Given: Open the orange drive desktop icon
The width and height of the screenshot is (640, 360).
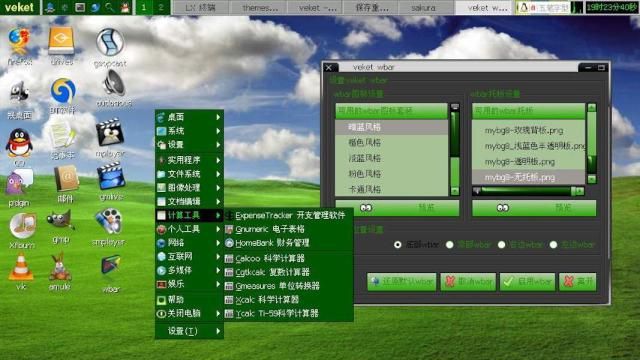Looking at the screenshot, I should 61,41.
